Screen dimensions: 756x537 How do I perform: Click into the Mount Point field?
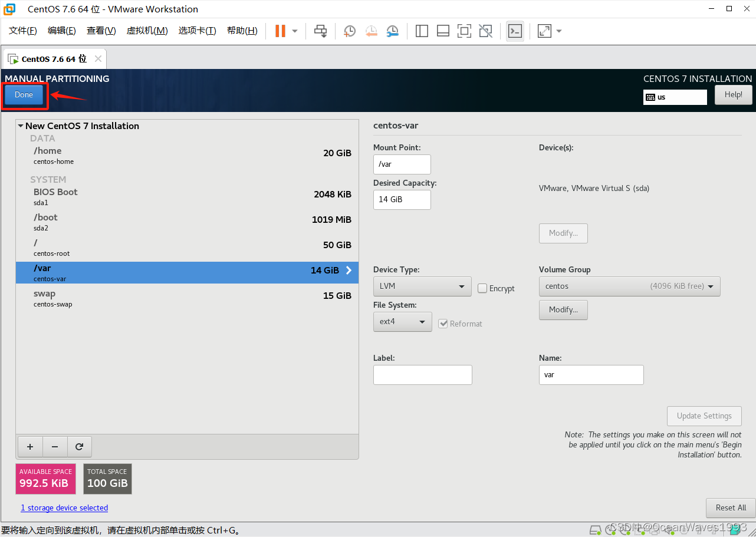tap(402, 164)
